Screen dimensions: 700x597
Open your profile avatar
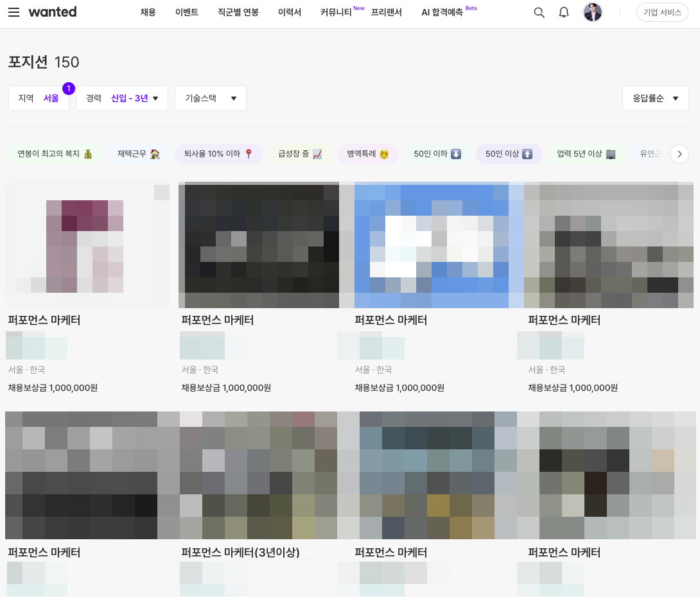click(592, 12)
